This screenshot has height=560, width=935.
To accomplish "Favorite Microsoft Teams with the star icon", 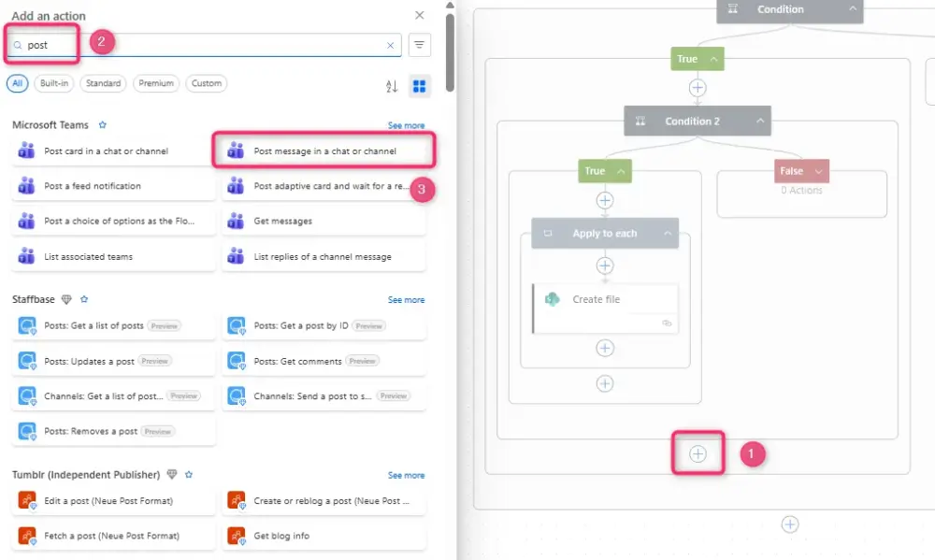I will coord(103,125).
